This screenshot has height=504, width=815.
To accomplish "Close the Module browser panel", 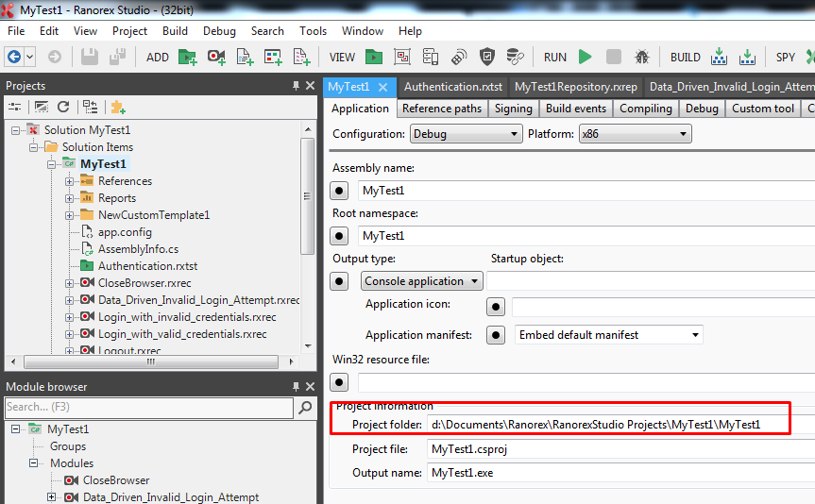I will point(311,387).
